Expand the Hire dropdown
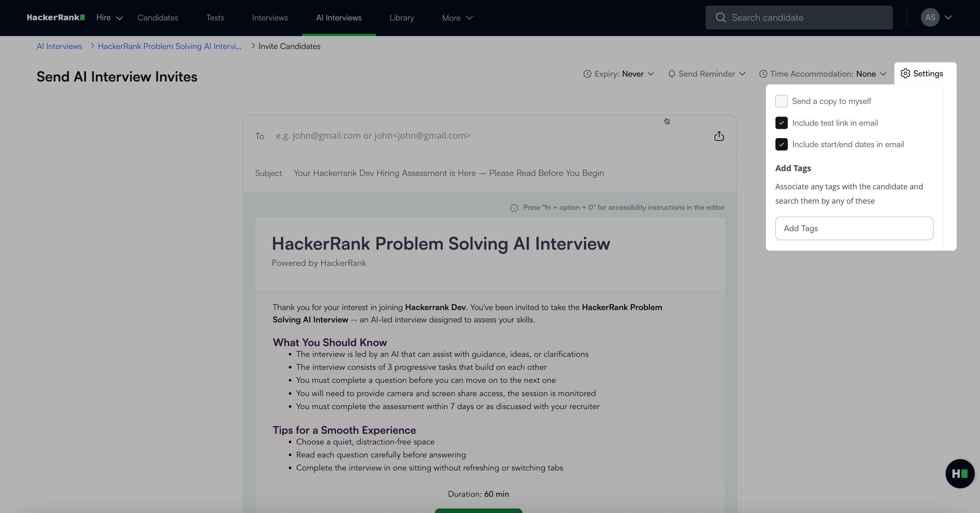 [110, 18]
